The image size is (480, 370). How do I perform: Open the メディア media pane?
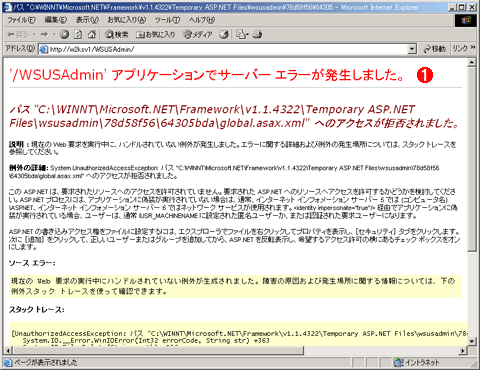[x=198, y=34]
